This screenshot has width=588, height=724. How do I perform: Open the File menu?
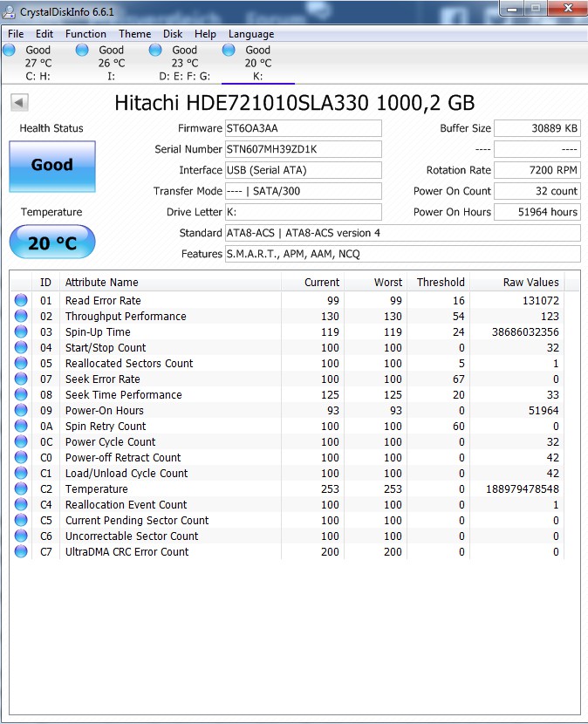coord(16,34)
